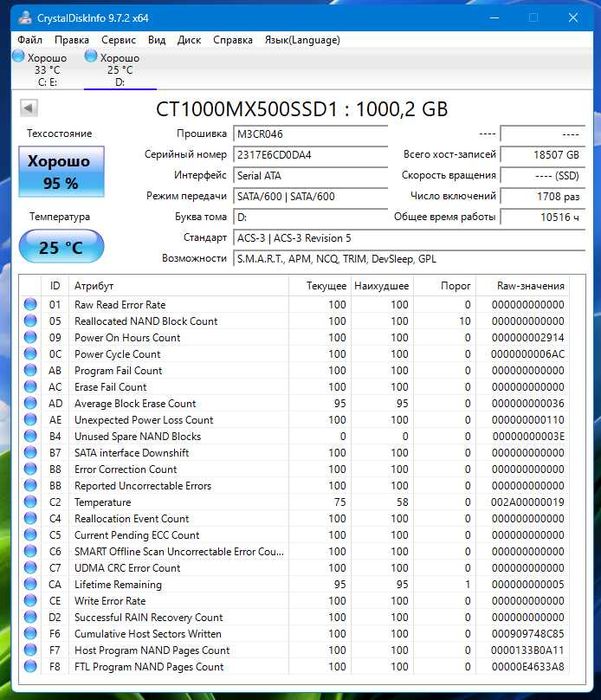Viewport: 601px width, 700px height.
Task: Click the status icon for Reallocated NAND Block Count
Action: 30,321
